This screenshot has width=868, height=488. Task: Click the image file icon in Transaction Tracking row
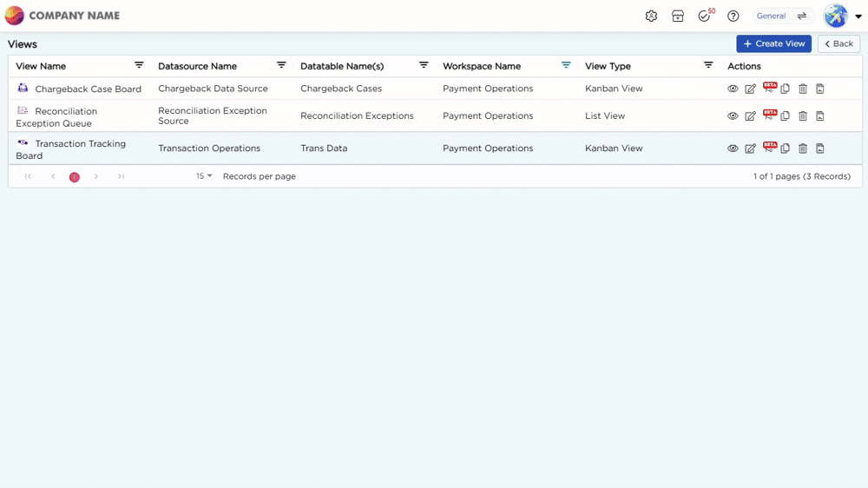tap(820, 148)
